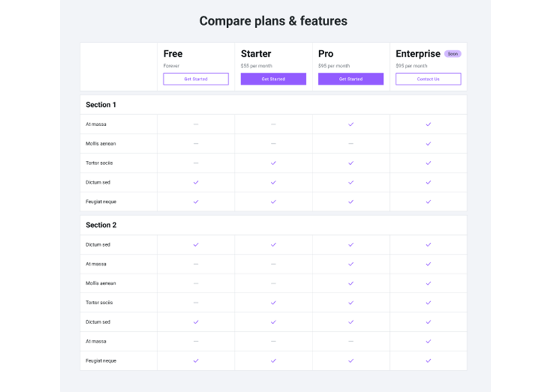Click the Soon badge beside Enterprise
551x392 pixels.
click(x=453, y=54)
